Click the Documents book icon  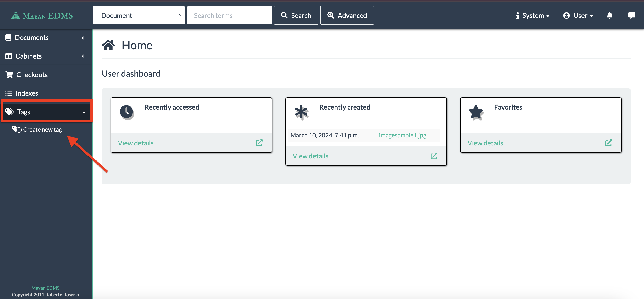[x=8, y=37]
